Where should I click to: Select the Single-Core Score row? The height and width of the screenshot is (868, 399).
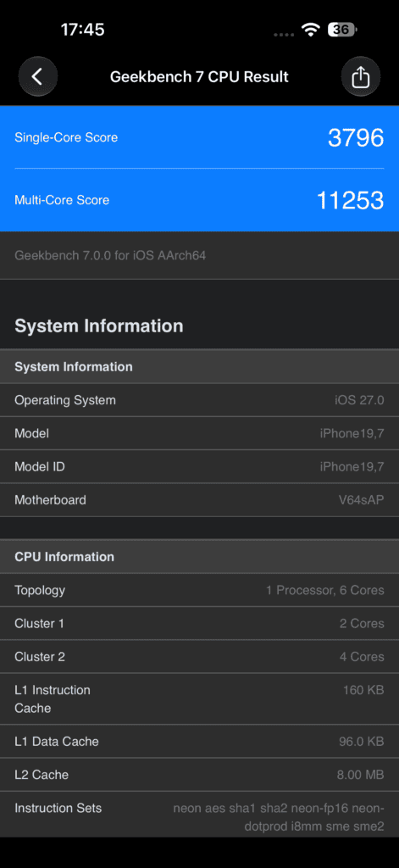[199, 137]
